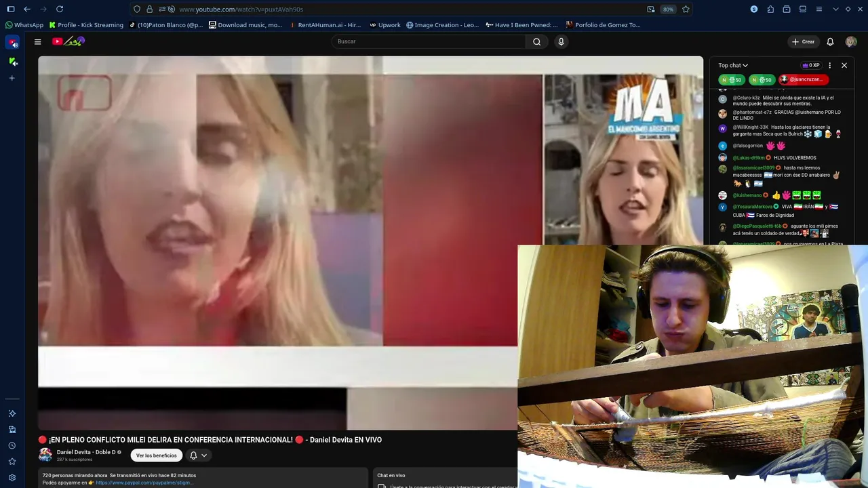Open the extensions puzzle piece menu
This screenshot has width=868, height=488.
point(770,9)
